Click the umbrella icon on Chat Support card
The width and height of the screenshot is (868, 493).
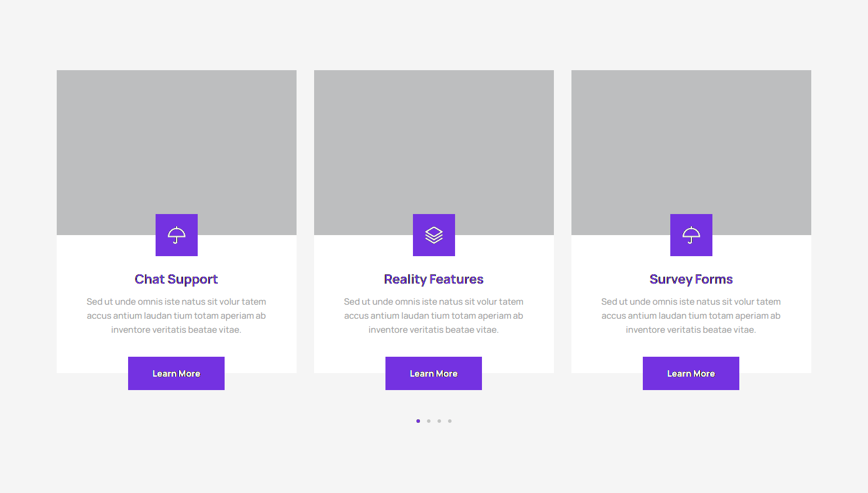(177, 235)
